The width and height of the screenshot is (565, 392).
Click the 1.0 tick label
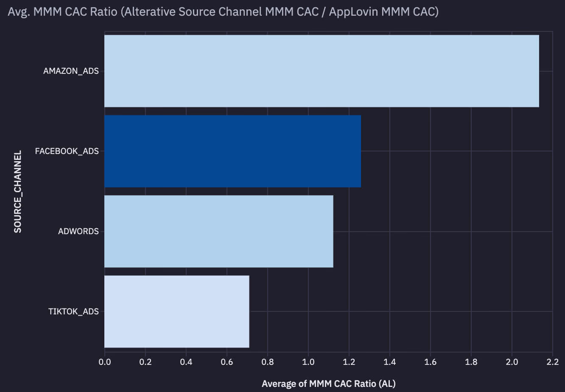pyautogui.click(x=309, y=361)
